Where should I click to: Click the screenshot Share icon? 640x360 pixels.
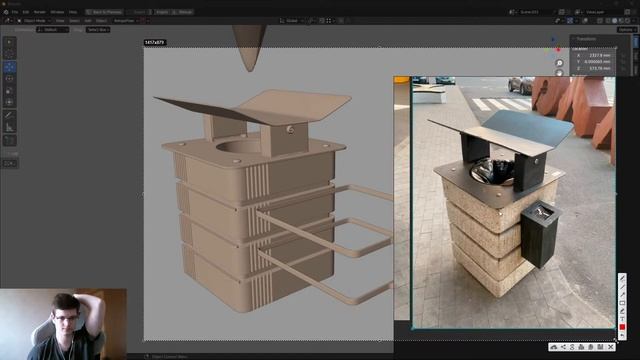point(563,347)
